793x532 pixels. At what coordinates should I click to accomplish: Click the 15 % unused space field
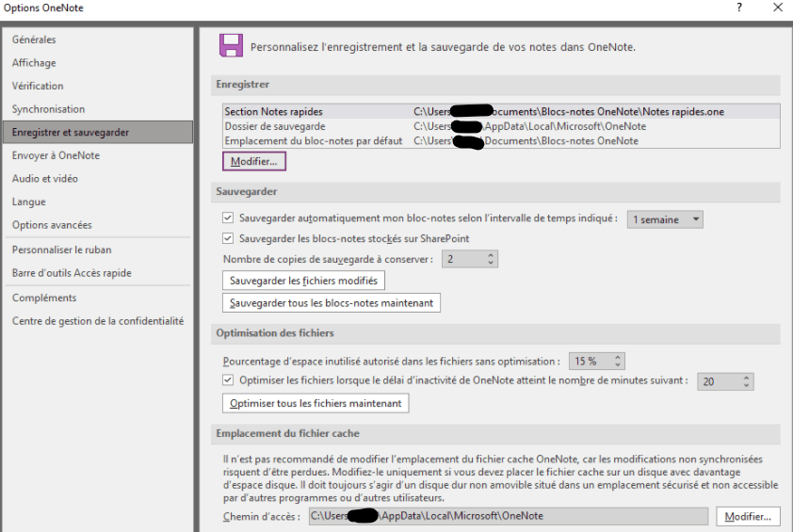(591, 361)
